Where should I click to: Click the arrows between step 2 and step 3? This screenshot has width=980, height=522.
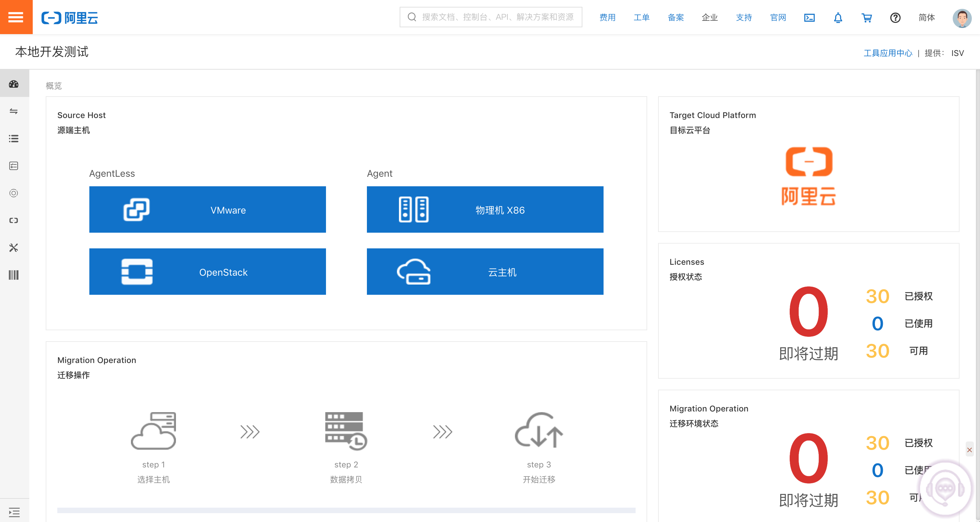click(x=443, y=432)
